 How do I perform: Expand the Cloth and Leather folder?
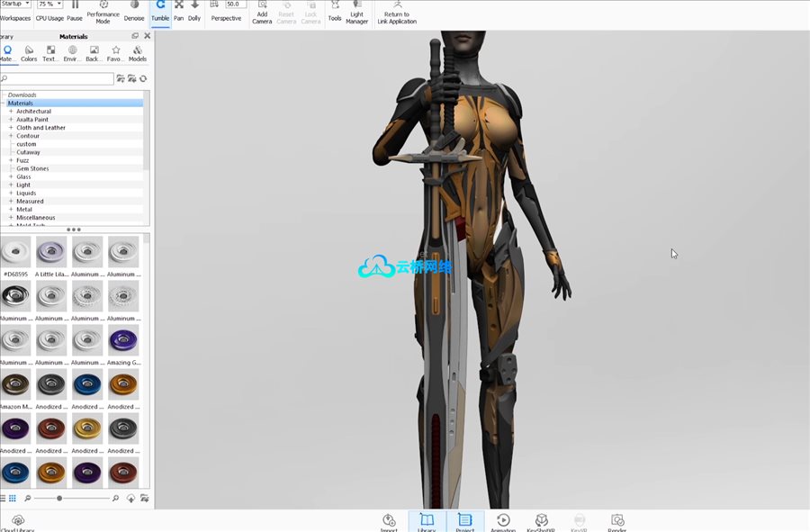11,128
